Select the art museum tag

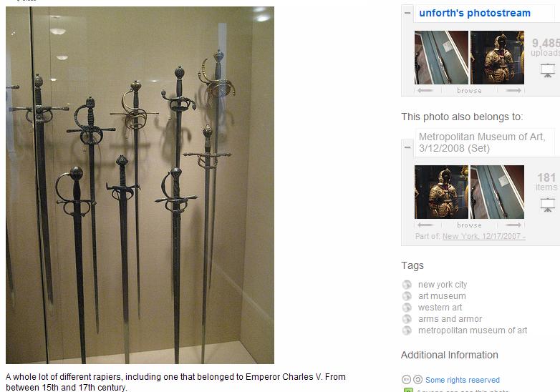(x=442, y=296)
